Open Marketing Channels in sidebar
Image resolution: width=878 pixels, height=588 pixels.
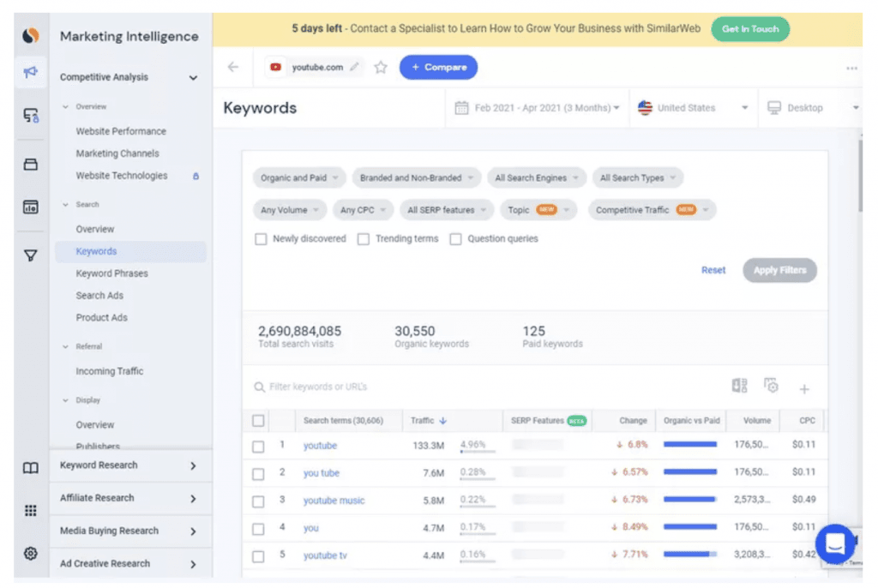pos(117,153)
